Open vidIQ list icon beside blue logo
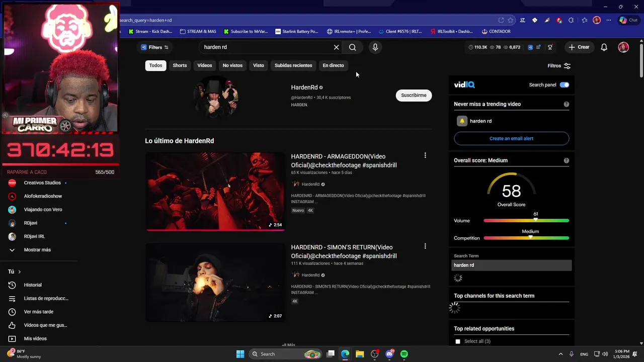The height and width of the screenshot is (362, 644). [538, 47]
